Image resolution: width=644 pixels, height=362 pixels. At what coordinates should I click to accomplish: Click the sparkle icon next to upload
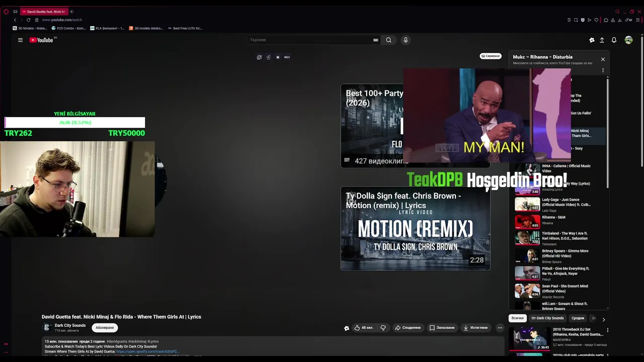point(592,40)
